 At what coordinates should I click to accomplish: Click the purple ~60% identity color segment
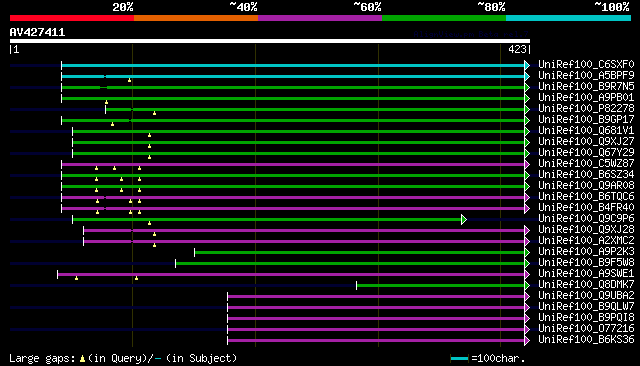point(320,18)
